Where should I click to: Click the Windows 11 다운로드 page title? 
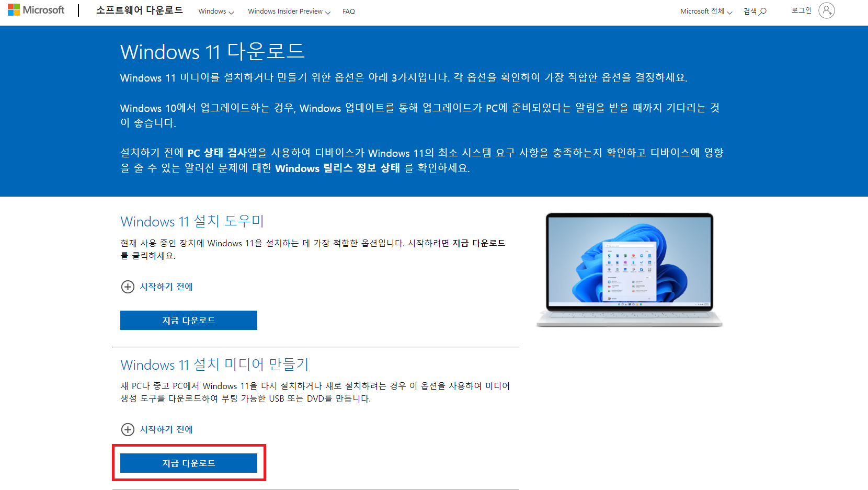click(212, 52)
